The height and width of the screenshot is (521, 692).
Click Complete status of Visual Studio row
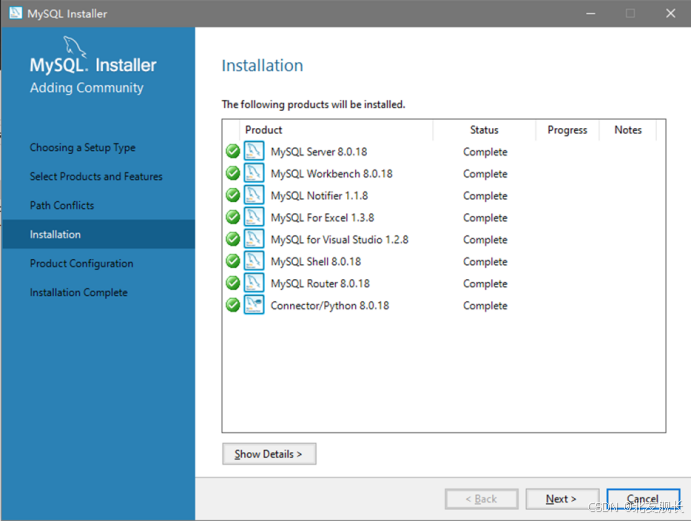point(485,240)
